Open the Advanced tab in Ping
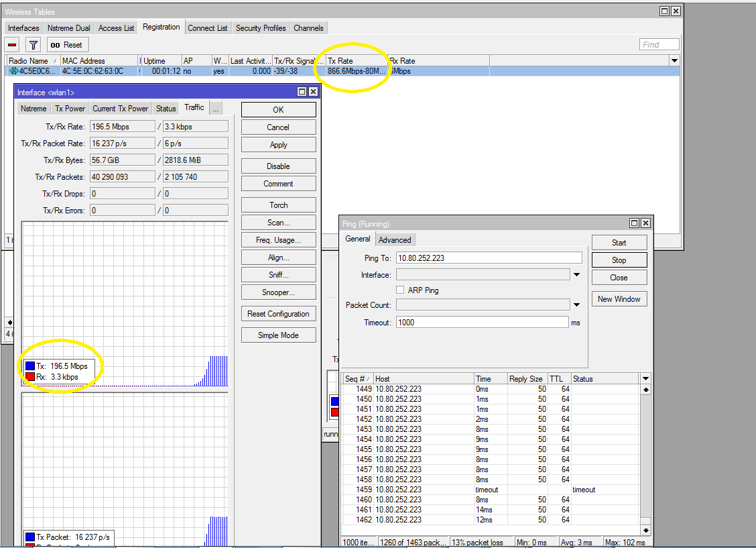 395,240
